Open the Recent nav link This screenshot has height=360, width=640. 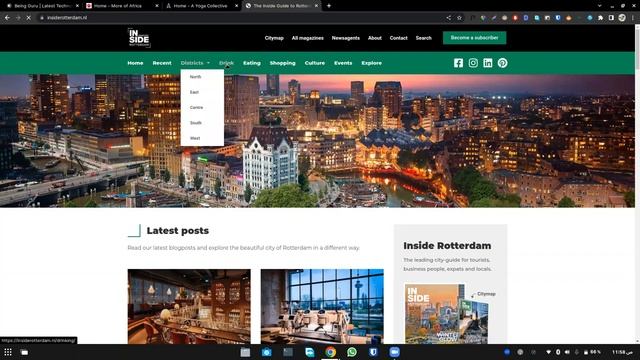tap(162, 63)
